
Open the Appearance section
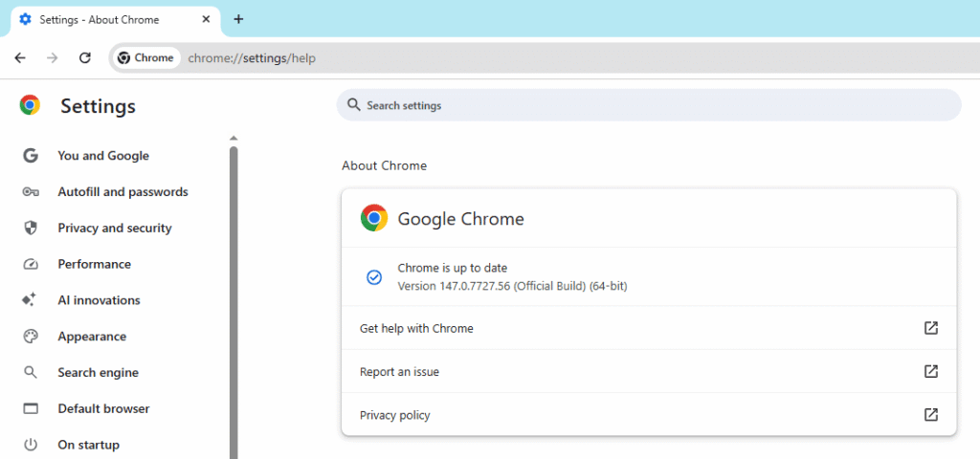93,337
